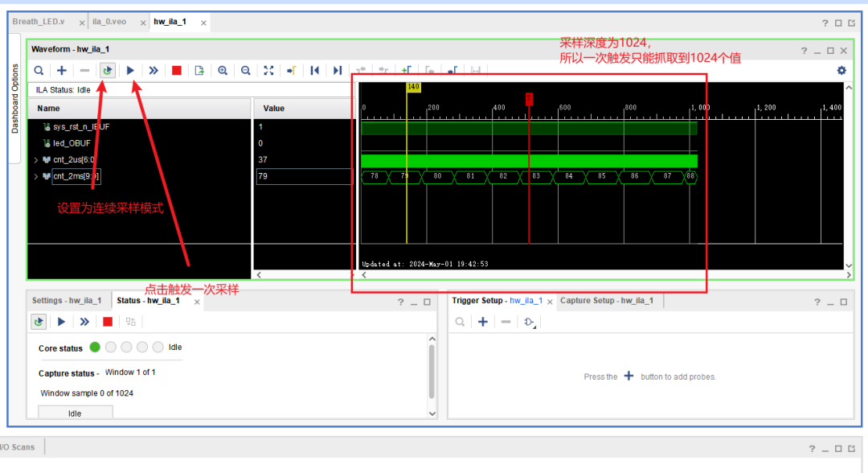Go to cursor icon in Waveform toolbar
The width and height of the screenshot is (868, 473).
292,70
